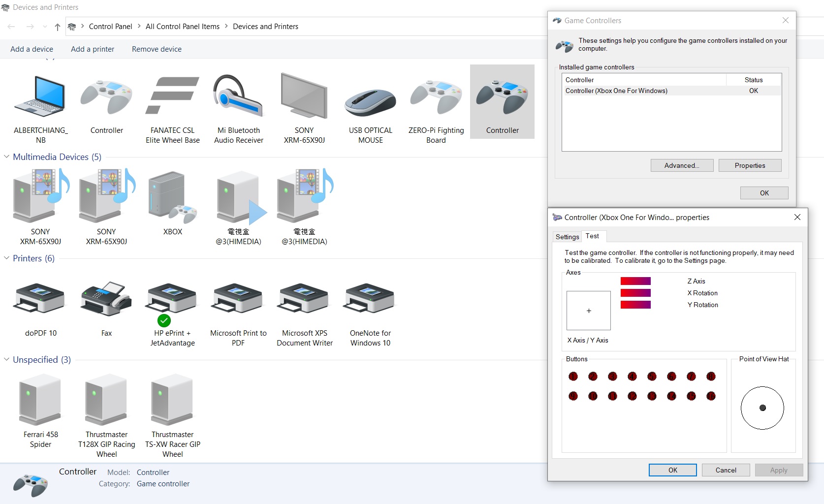Select the SONY XRM-65X90J monitor device icon
This screenshot has width=824, height=504.
(304, 96)
